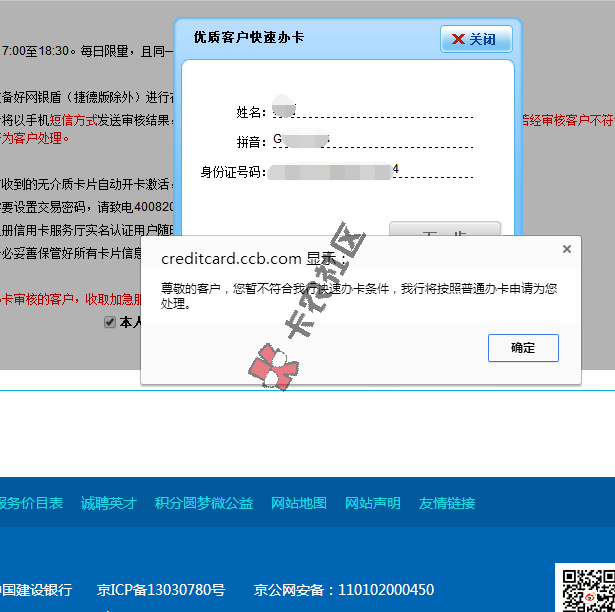Open the 服务价目表 footer link
The width and height of the screenshot is (615, 612).
click(31, 503)
